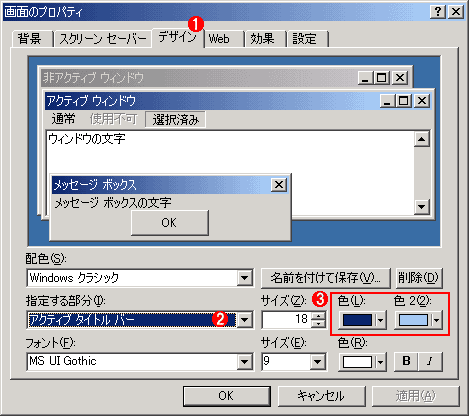The image size is (469, 416).
Task: Open the 配色 Windows クラシック dropdown
Action: point(245,278)
